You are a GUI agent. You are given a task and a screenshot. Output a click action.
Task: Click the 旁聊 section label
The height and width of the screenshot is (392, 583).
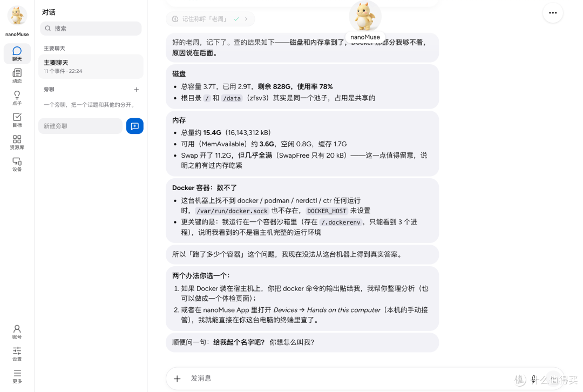[49, 90]
